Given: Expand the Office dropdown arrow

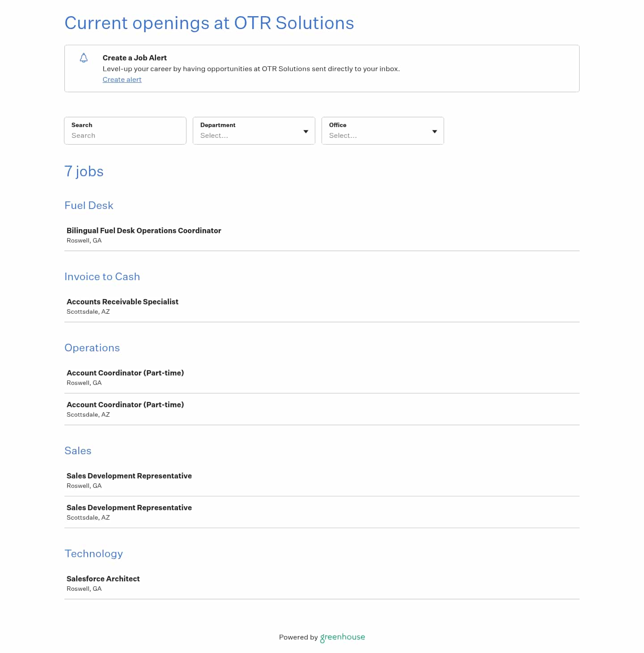Looking at the screenshot, I should 435,132.
